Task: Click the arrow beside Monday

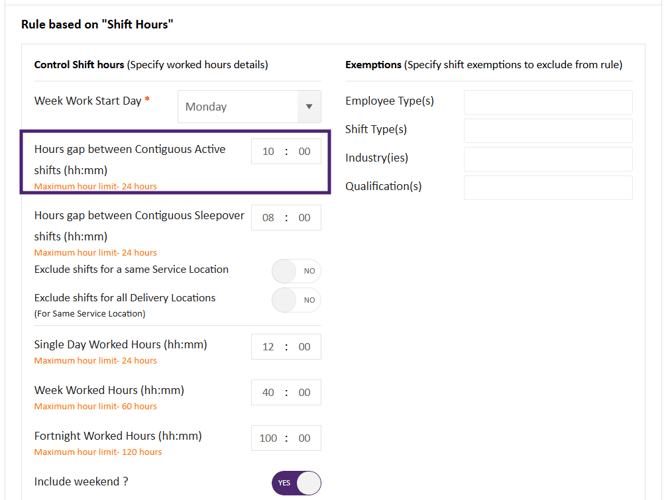Action: [309, 107]
